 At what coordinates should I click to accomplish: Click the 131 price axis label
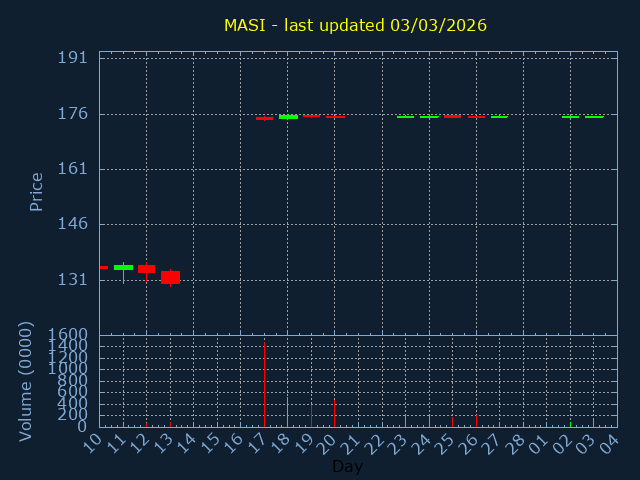point(74,280)
